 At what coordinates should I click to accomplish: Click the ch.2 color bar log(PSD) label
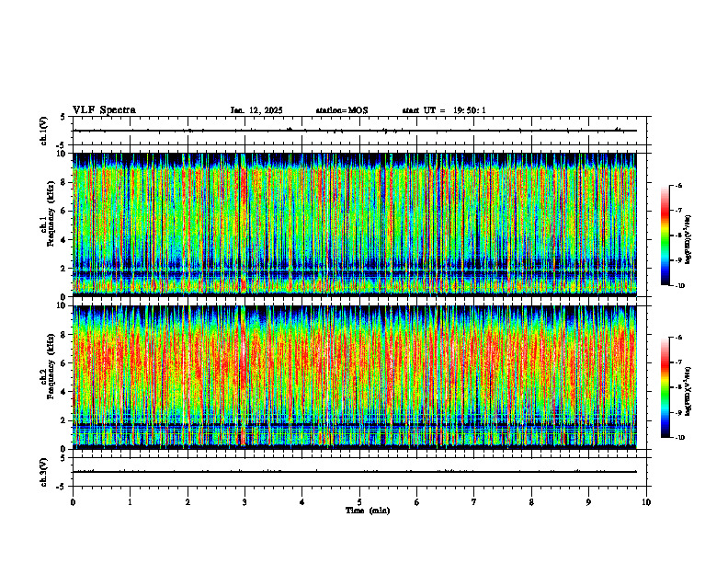tap(688, 390)
